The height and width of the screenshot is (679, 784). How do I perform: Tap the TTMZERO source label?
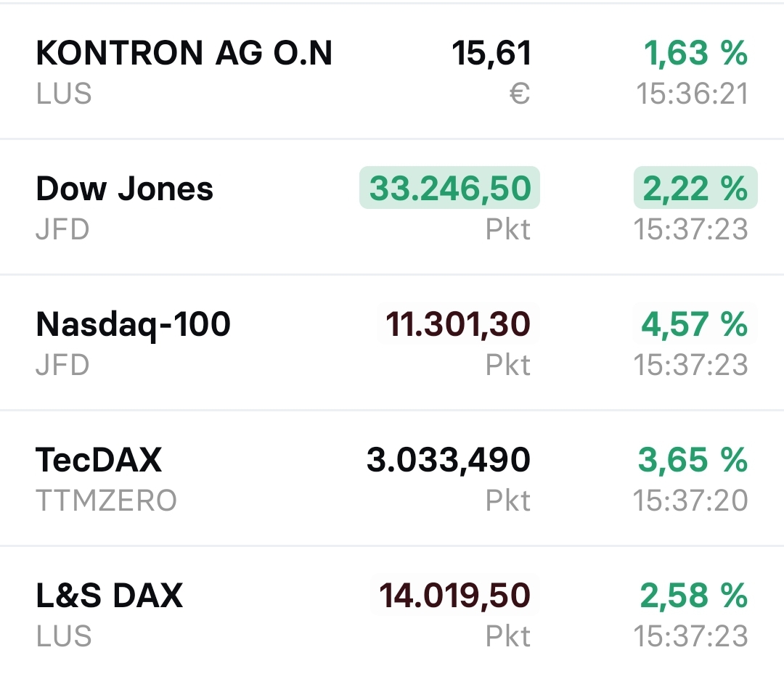pos(106,501)
